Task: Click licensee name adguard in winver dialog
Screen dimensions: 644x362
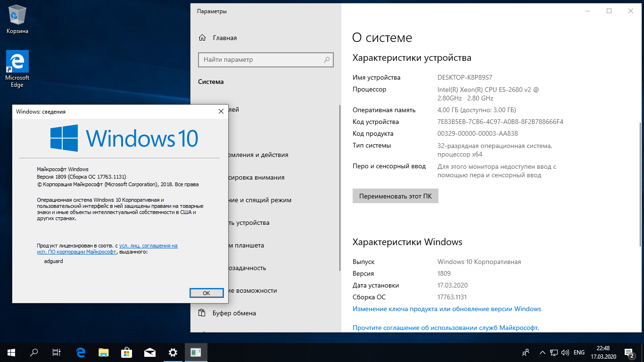Action: (53, 261)
